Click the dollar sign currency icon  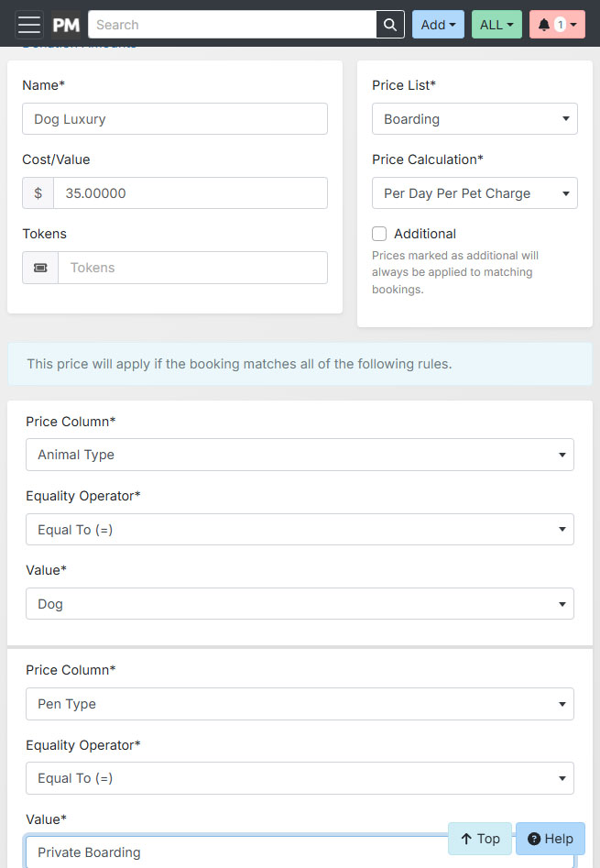click(x=38, y=193)
